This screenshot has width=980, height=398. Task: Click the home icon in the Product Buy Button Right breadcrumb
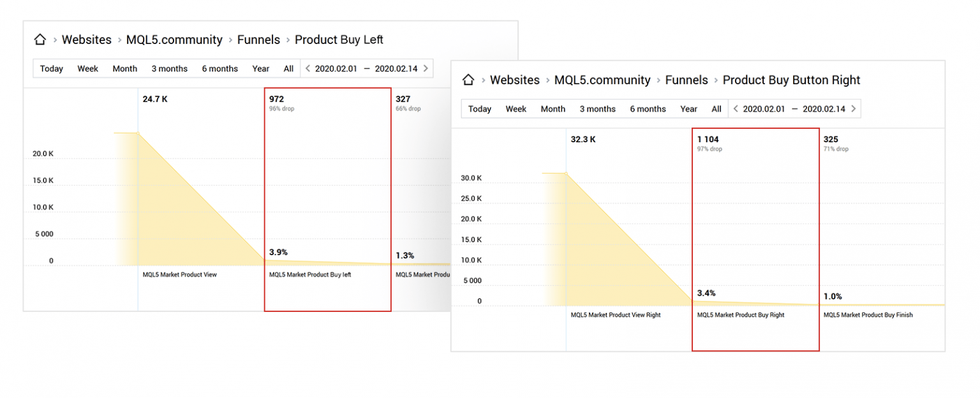(468, 80)
